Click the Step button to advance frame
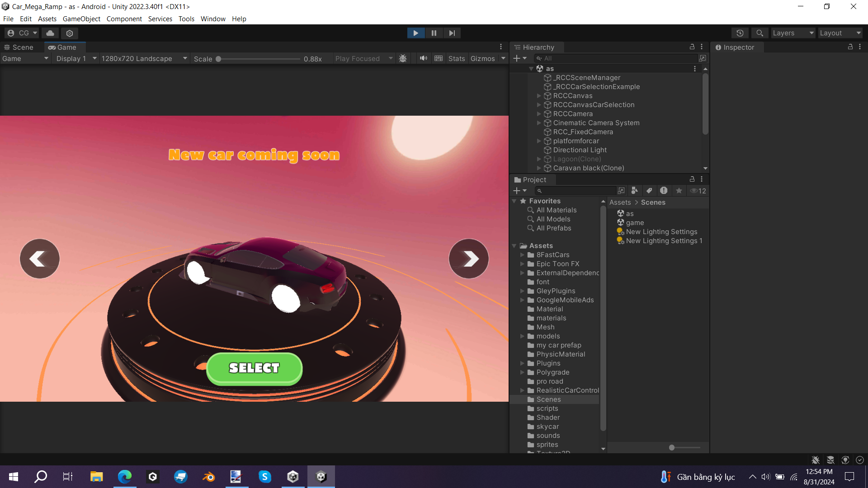 (x=451, y=33)
